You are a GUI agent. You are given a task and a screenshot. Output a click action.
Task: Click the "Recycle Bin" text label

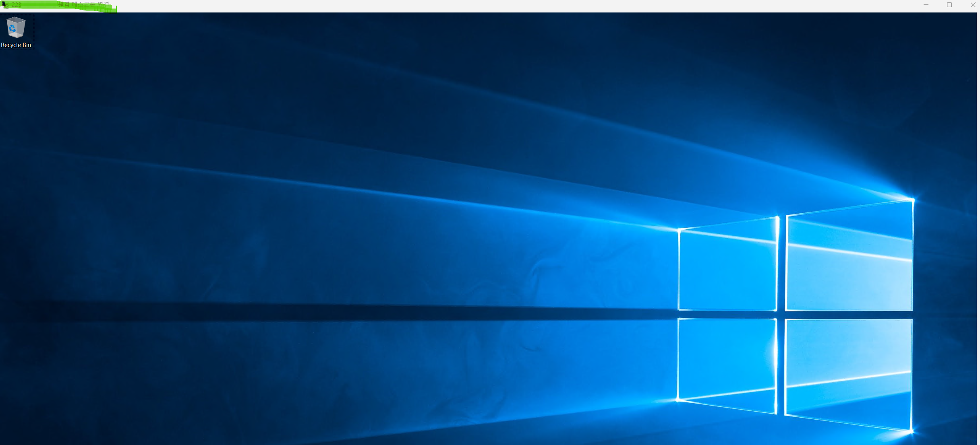coord(16,45)
